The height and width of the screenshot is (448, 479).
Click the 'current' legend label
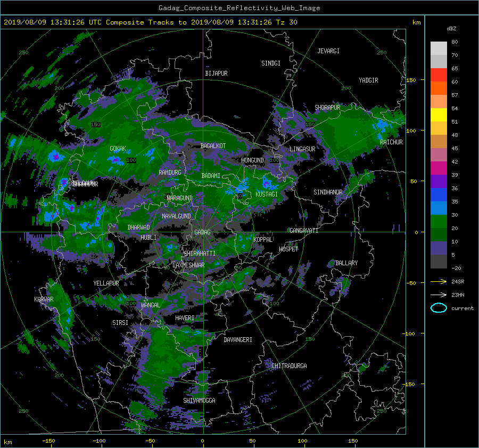pyautogui.click(x=462, y=308)
